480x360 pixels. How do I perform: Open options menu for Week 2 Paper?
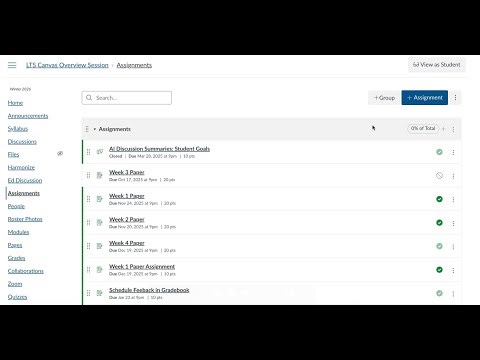pyautogui.click(x=453, y=223)
